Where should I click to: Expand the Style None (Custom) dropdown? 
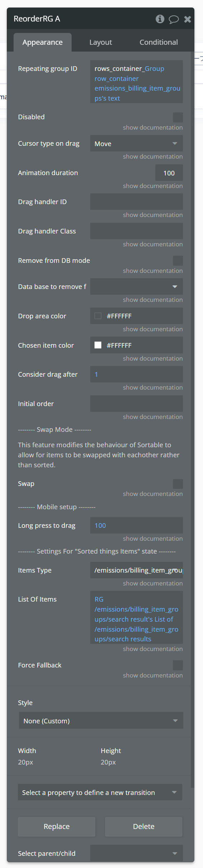[101, 720]
